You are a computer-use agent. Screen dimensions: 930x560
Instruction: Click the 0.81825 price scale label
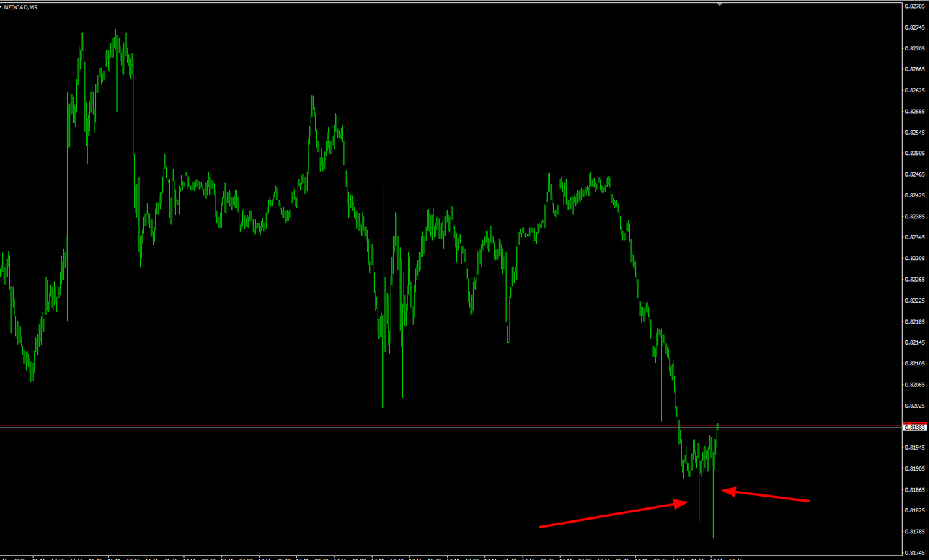915,510
